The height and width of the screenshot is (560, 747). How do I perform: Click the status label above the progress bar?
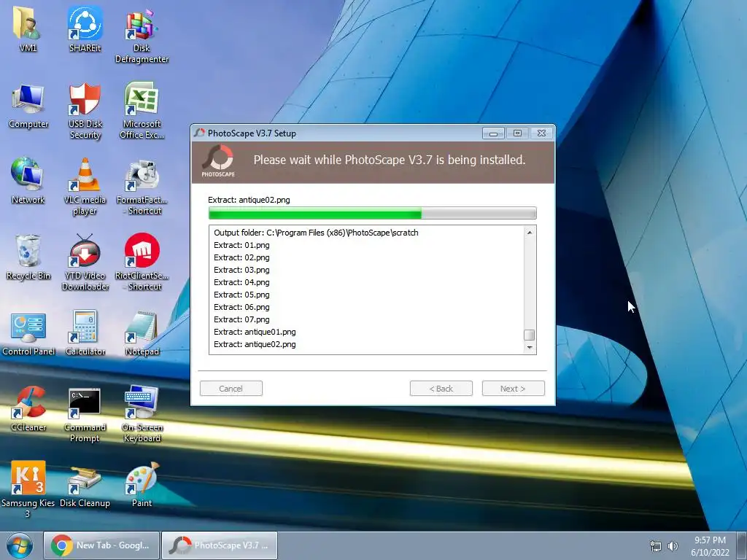pos(249,200)
